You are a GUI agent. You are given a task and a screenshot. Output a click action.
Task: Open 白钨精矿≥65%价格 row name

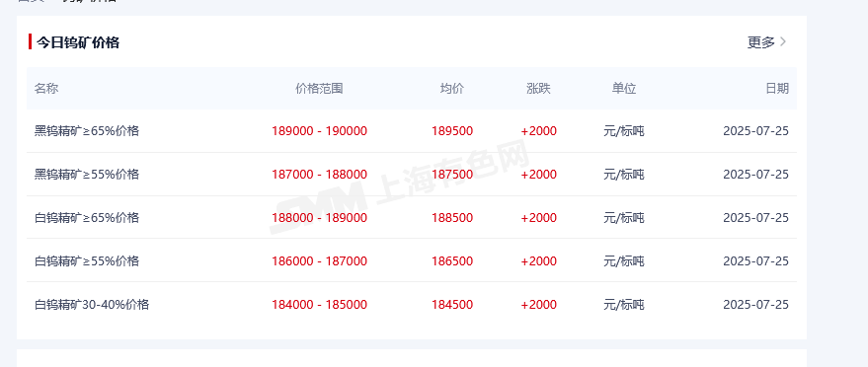coord(87,217)
